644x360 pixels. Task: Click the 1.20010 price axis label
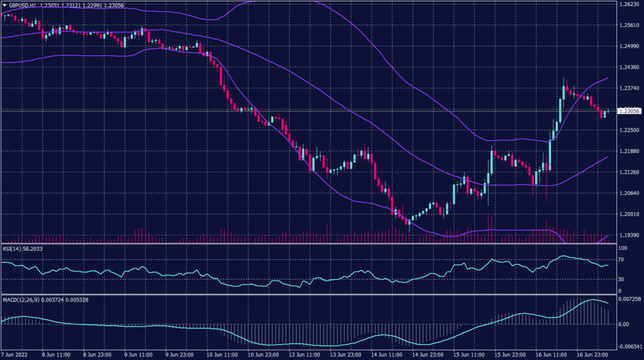click(629, 214)
